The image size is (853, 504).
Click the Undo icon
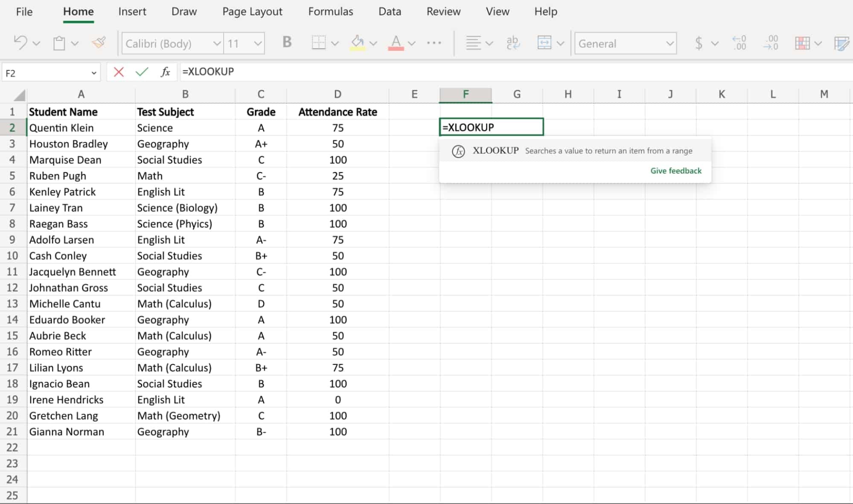[x=20, y=43]
